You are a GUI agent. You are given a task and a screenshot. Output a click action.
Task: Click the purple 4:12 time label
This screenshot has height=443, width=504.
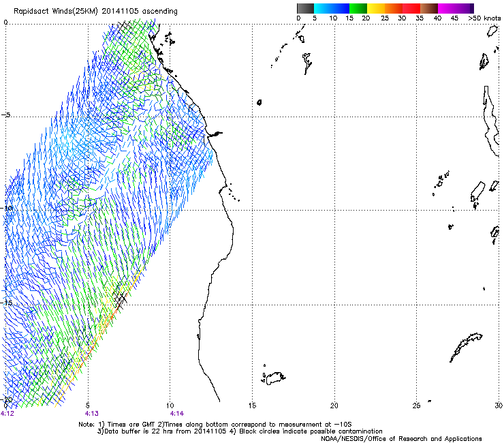(x=7, y=414)
